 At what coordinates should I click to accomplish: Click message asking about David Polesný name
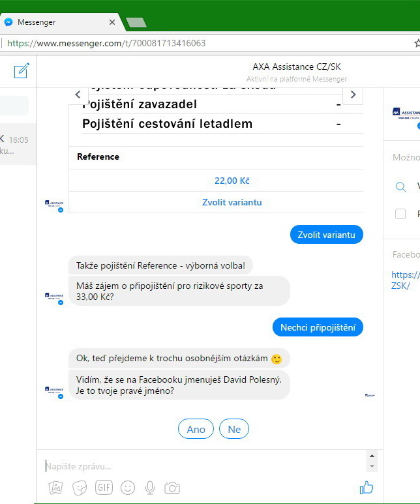[179, 385]
